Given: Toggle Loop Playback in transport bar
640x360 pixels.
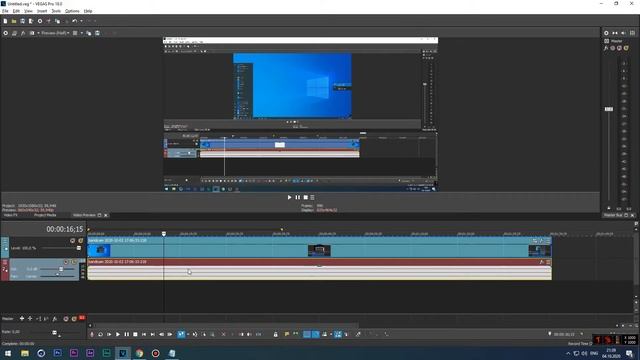Looking at the screenshot, I should point(100,334).
